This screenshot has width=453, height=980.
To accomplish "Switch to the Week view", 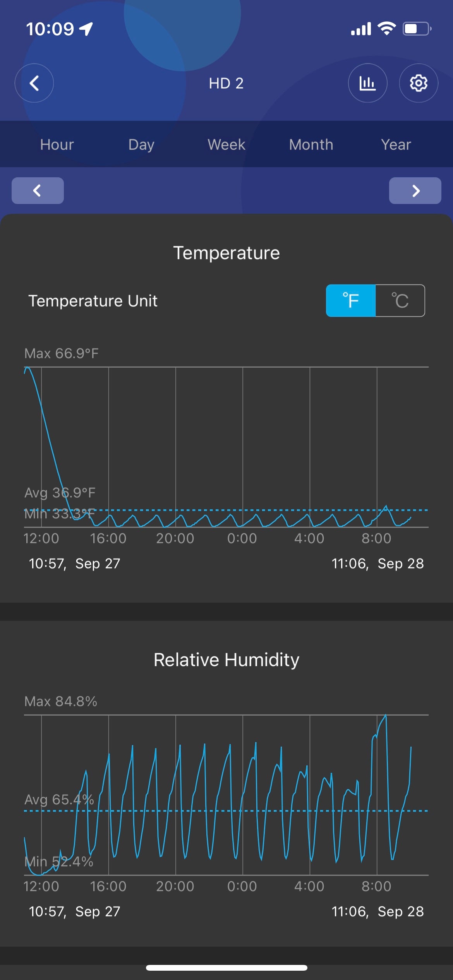I will tap(226, 144).
